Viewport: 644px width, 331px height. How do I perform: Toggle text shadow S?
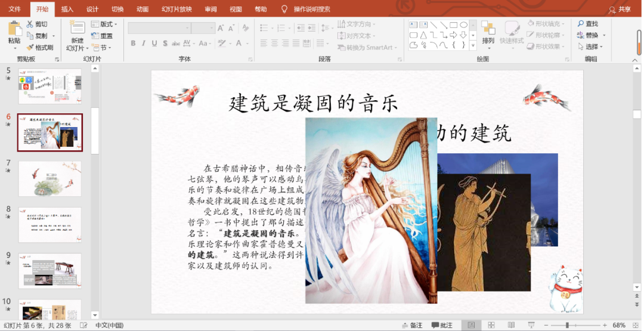(165, 43)
